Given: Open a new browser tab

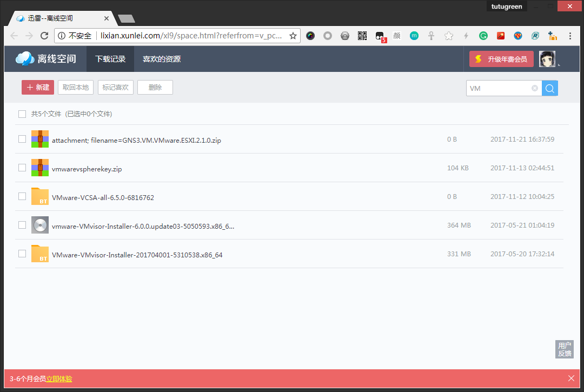Looking at the screenshot, I should 127,18.
